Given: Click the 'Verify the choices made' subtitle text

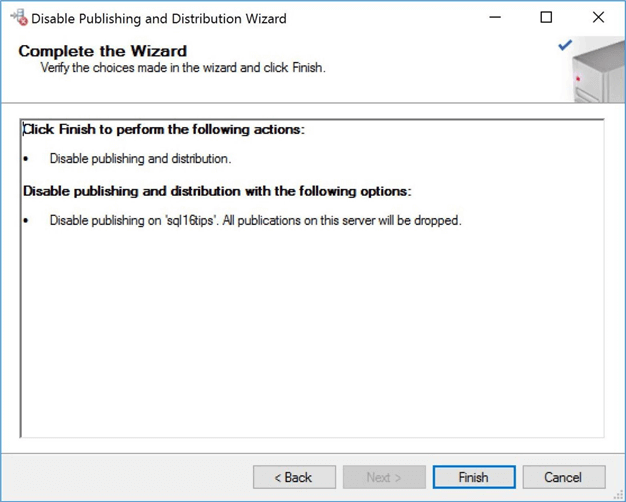Looking at the screenshot, I should pos(183,68).
